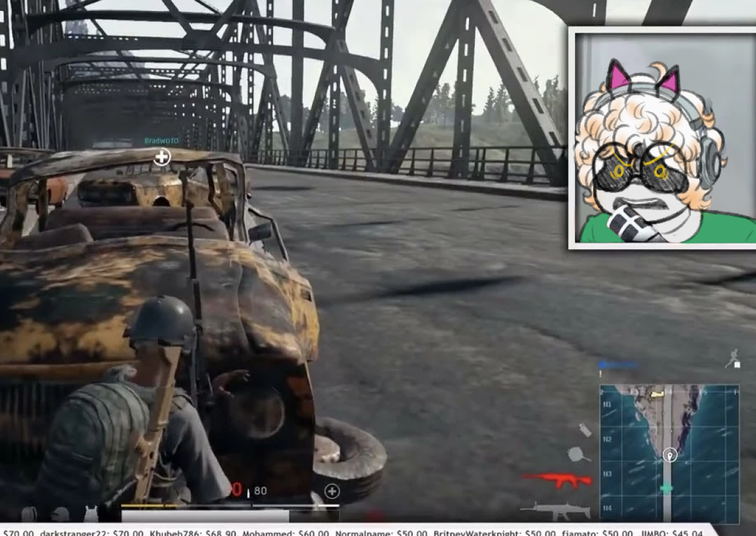Click the blue teammate name above minimap
The width and height of the screenshot is (756, 536).
(x=619, y=365)
